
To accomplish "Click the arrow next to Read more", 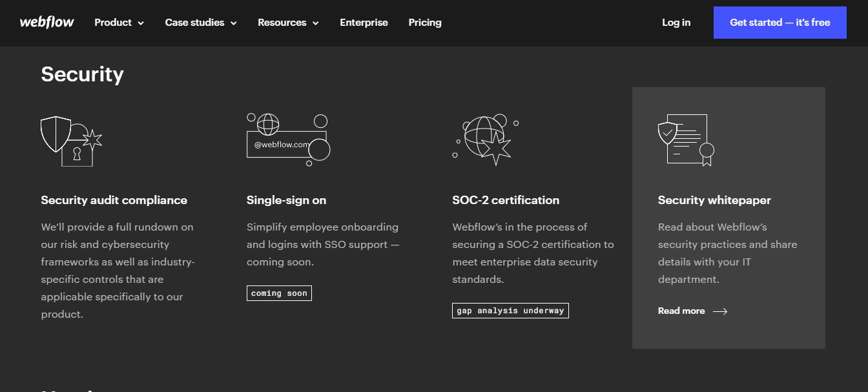I will tap(720, 311).
